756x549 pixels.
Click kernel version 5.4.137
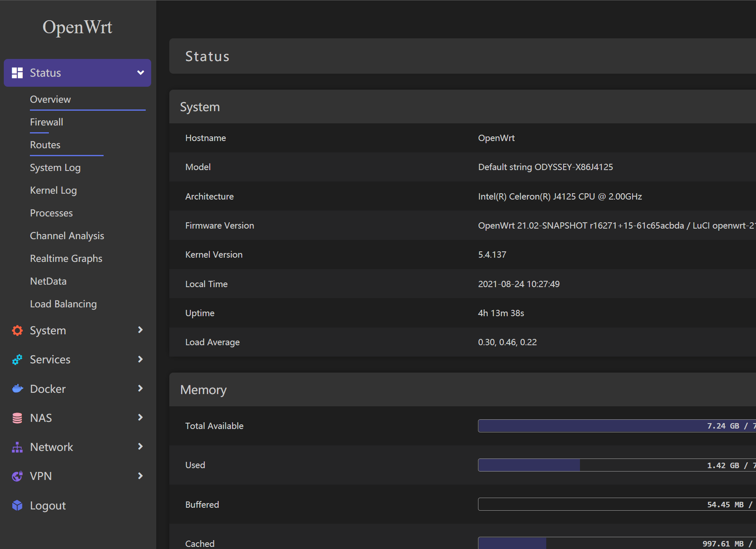click(x=492, y=255)
